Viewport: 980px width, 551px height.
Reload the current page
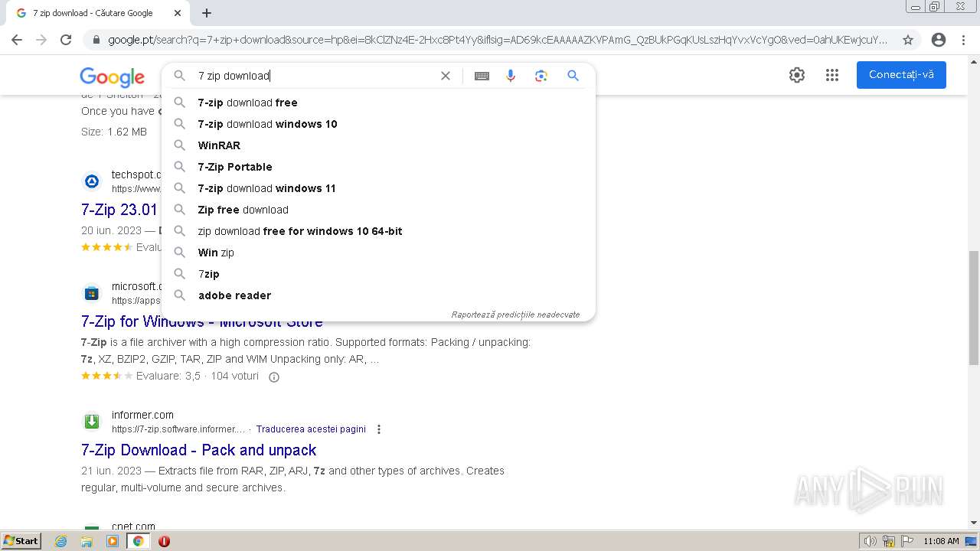point(66,40)
